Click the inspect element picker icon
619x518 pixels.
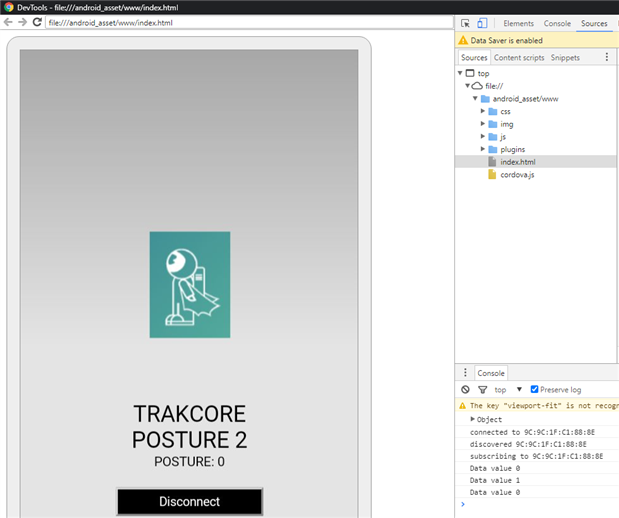coord(466,23)
